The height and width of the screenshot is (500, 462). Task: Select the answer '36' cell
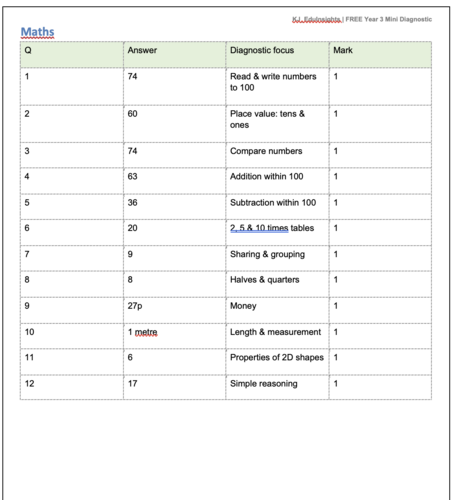click(175, 207)
